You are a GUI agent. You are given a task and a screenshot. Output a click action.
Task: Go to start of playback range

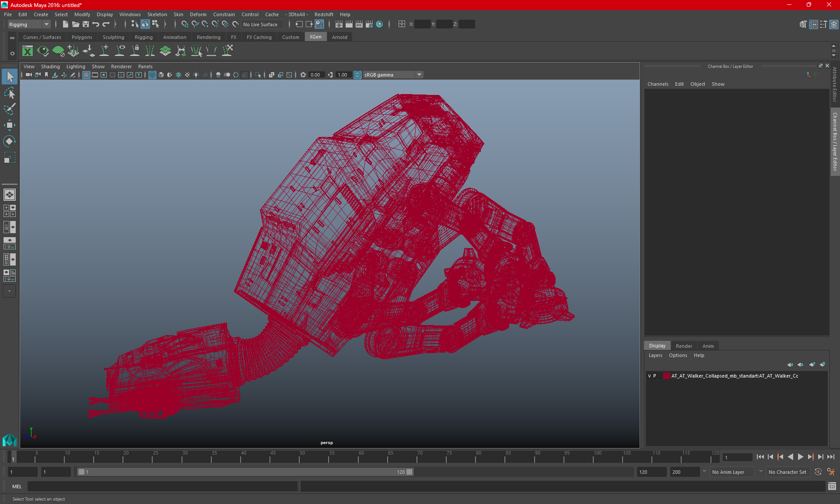click(760, 457)
